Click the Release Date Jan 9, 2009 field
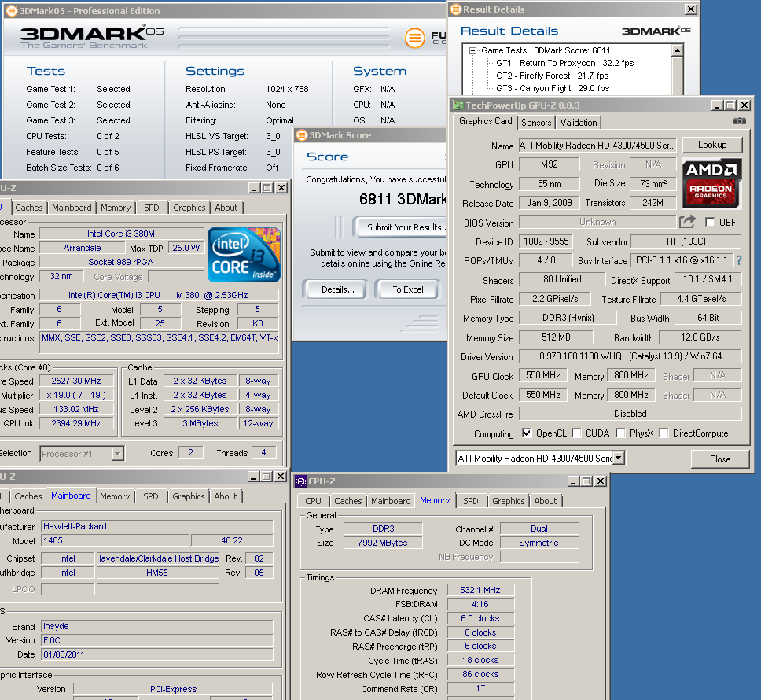 pos(550,203)
